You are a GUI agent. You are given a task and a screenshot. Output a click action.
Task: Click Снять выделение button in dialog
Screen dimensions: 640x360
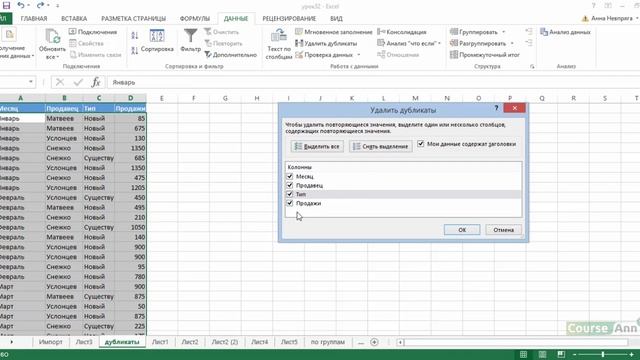pos(380,147)
